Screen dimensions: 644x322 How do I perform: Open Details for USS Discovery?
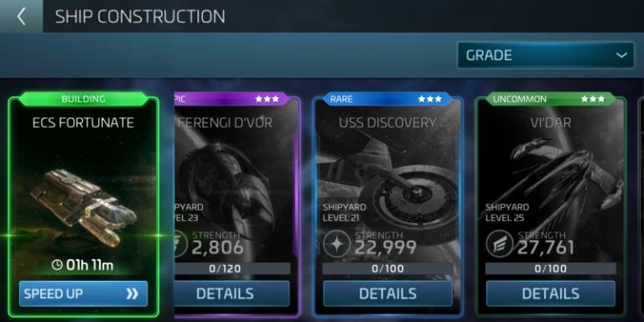(387, 293)
